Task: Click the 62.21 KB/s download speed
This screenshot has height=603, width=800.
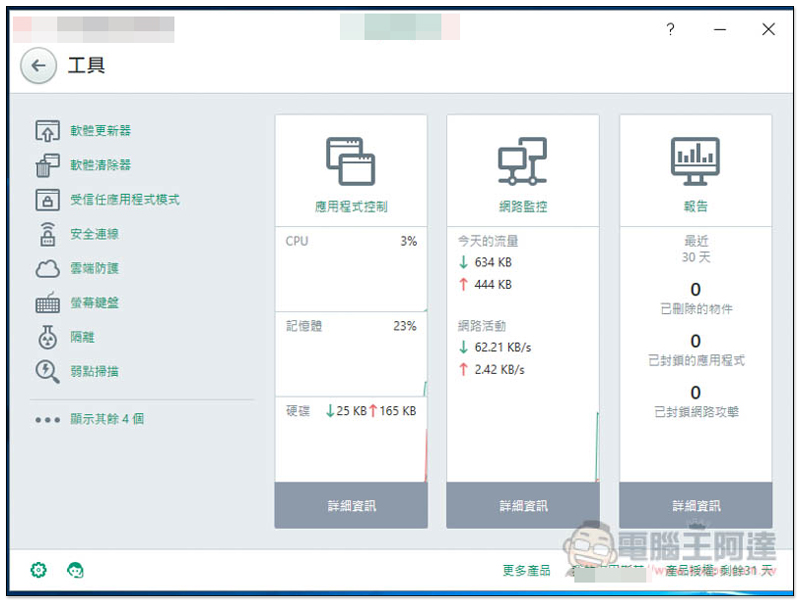Action: (x=503, y=347)
